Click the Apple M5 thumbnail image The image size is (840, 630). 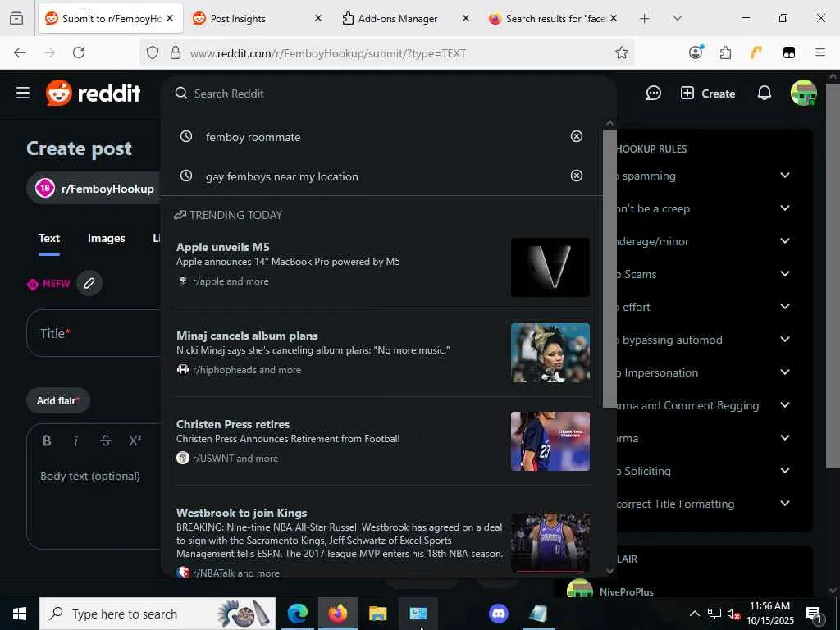pos(550,267)
